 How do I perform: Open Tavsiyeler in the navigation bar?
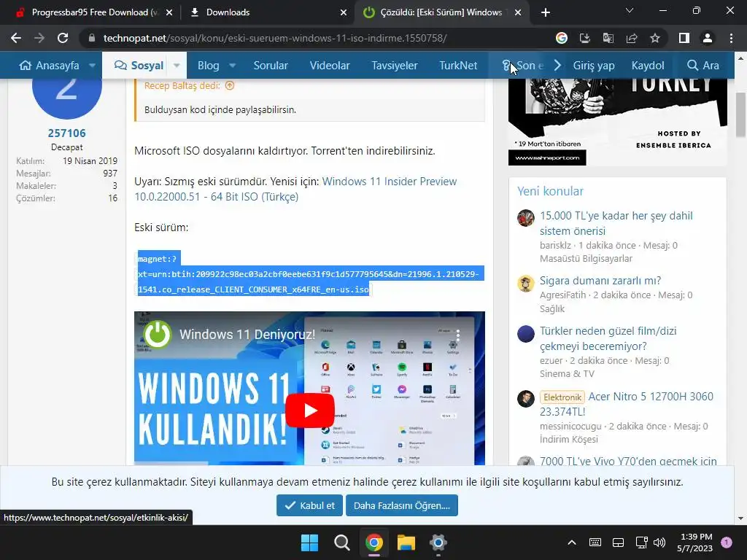pos(395,65)
